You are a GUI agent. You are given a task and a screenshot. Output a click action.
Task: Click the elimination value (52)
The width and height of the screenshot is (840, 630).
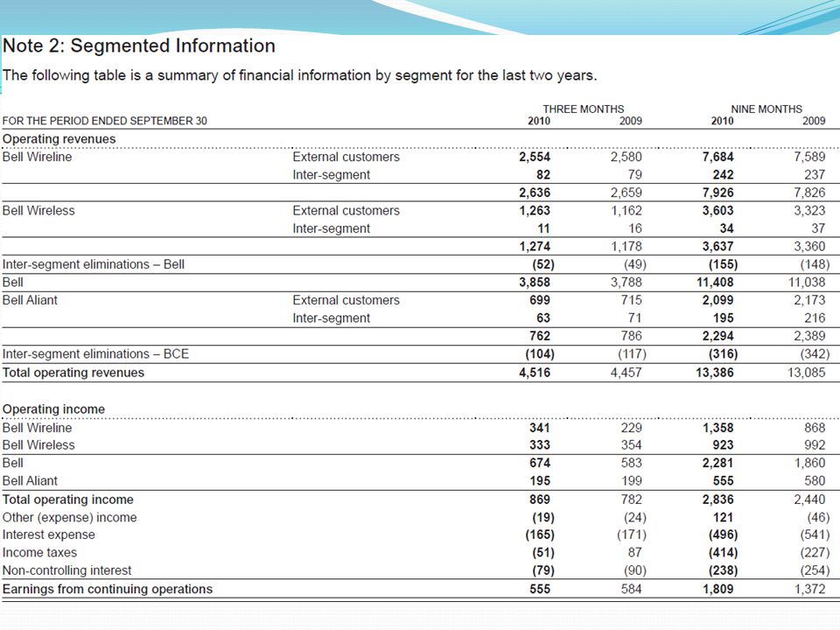[543, 264]
